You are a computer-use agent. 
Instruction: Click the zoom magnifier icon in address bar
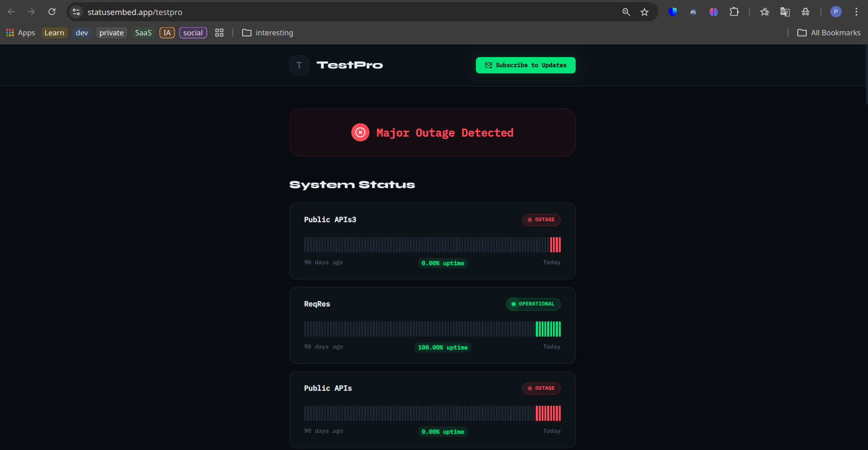tap(626, 12)
